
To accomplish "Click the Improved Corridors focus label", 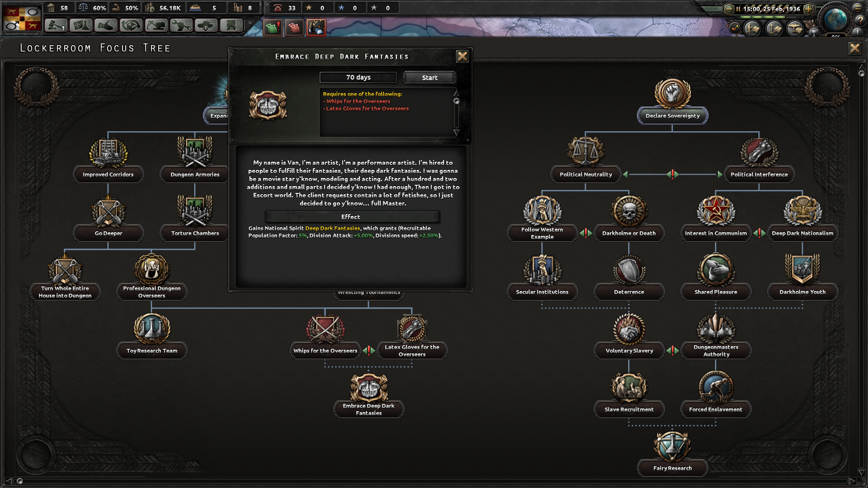I will (x=108, y=174).
